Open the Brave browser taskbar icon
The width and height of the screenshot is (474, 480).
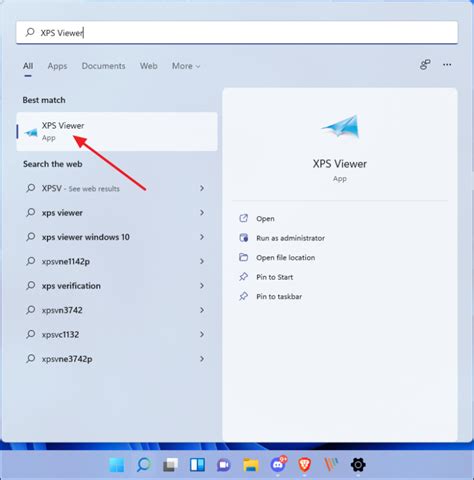pos(304,464)
